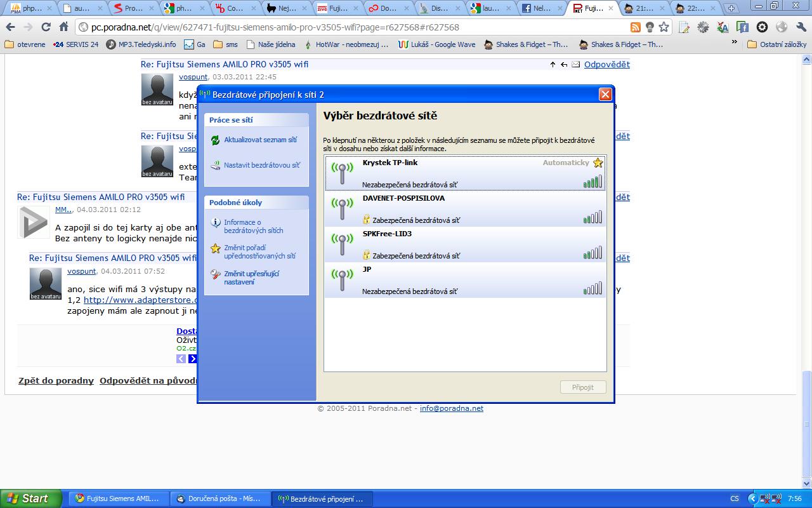This screenshot has height=508, width=812.
Task: Switch to the 22:... browser tab
Action: point(696,8)
